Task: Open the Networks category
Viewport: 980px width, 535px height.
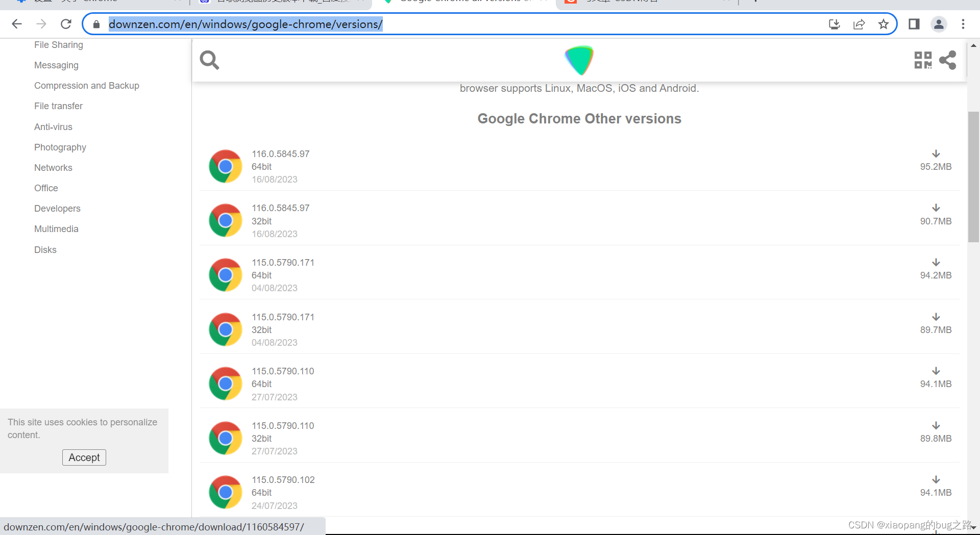Action: [x=53, y=168]
